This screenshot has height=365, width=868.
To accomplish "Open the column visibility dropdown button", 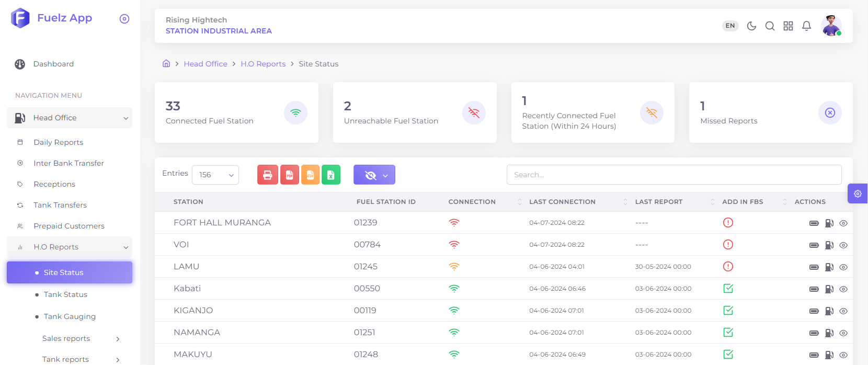I will coord(374,175).
